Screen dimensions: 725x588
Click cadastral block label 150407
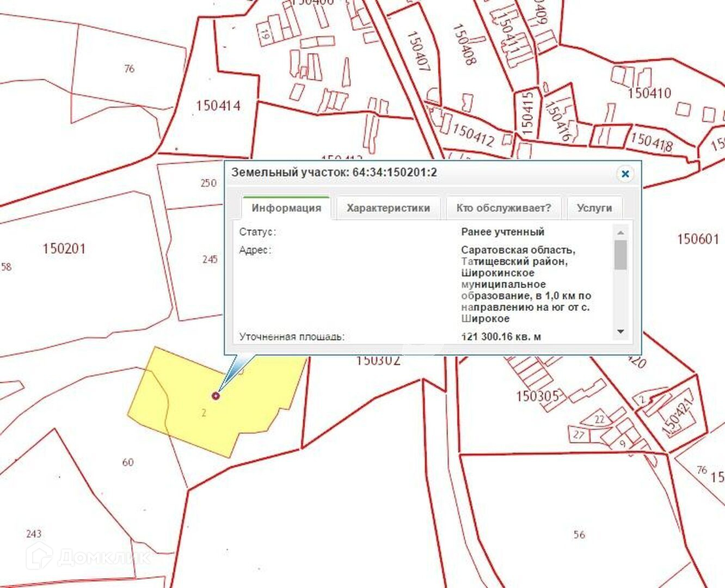click(419, 51)
